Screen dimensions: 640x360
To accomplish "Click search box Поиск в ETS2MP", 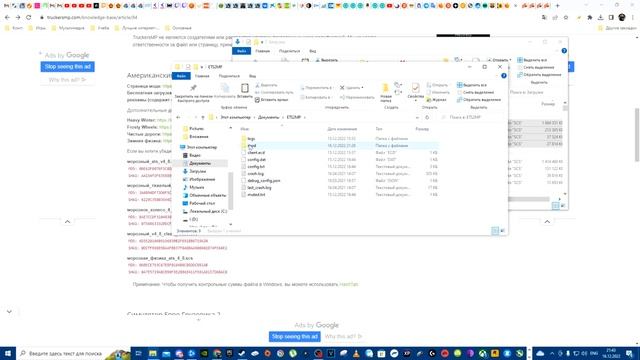I will click(x=472, y=117).
